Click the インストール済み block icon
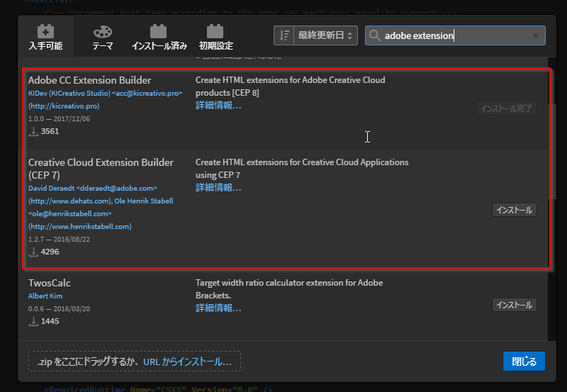Viewport: 567px width, 392px height. pos(158,31)
